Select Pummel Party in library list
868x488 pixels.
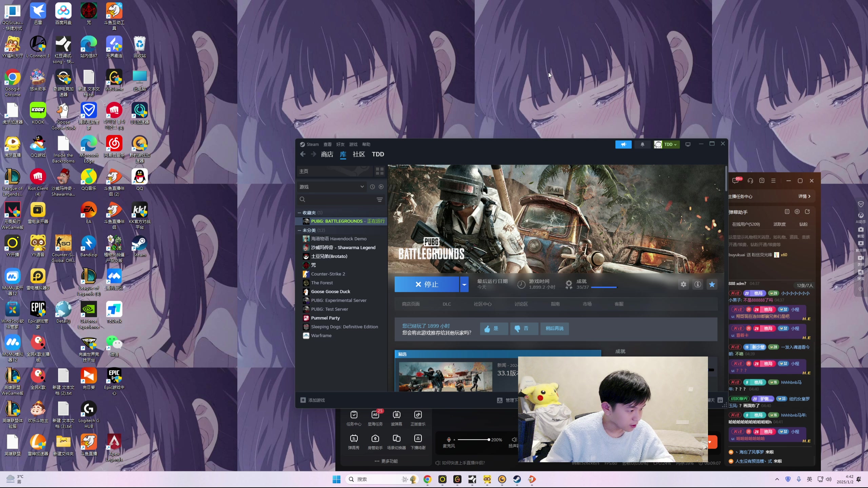[341, 318]
